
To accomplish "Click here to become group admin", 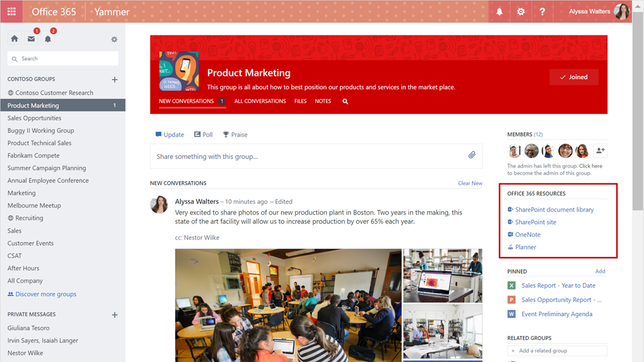I will point(591,166).
